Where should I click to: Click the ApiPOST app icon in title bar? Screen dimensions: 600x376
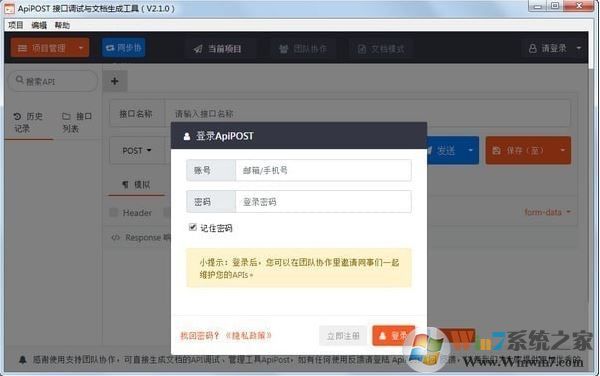pyautogui.click(x=9, y=8)
